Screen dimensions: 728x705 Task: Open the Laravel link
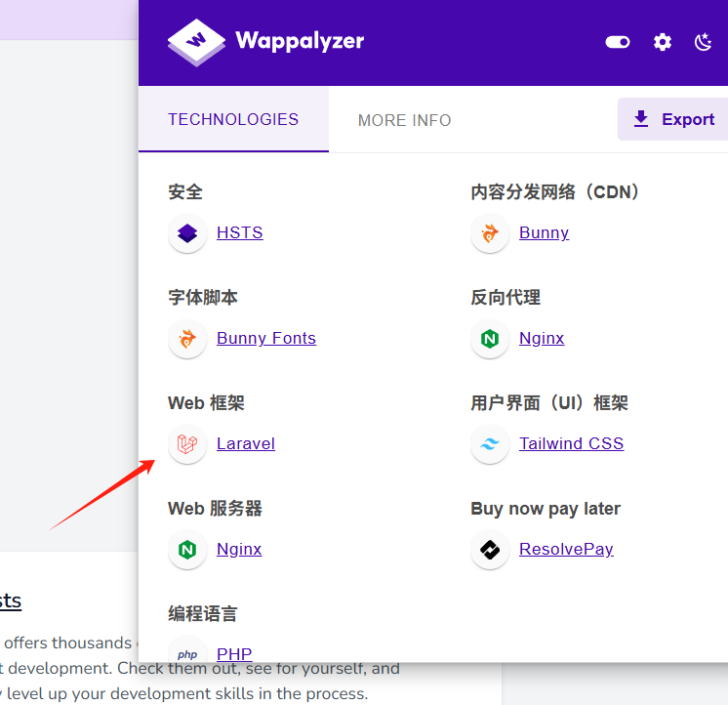pyautogui.click(x=246, y=443)
